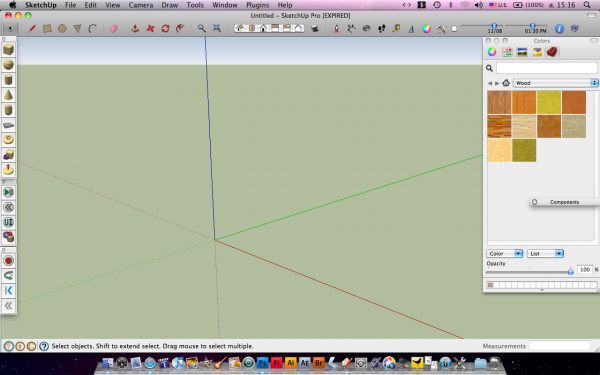
Task: Open the List dropdown in Colors panel
Action: (545, 253)
